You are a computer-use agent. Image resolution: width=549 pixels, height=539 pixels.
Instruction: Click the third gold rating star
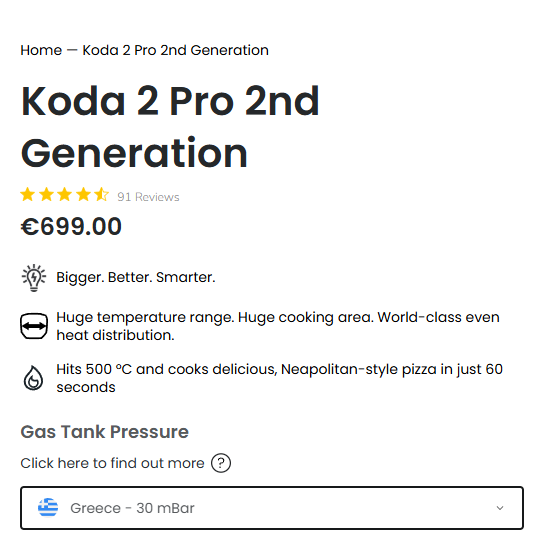point(65,194)
